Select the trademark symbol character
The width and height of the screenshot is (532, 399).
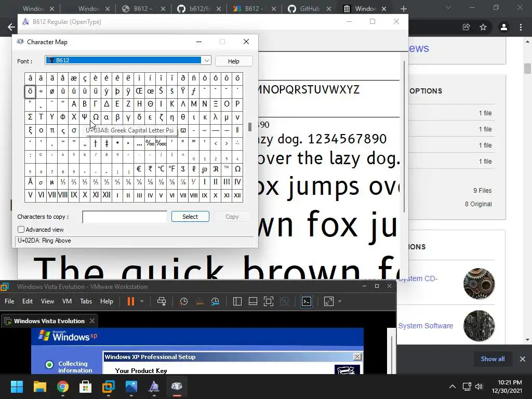click(x=227, y=169)
